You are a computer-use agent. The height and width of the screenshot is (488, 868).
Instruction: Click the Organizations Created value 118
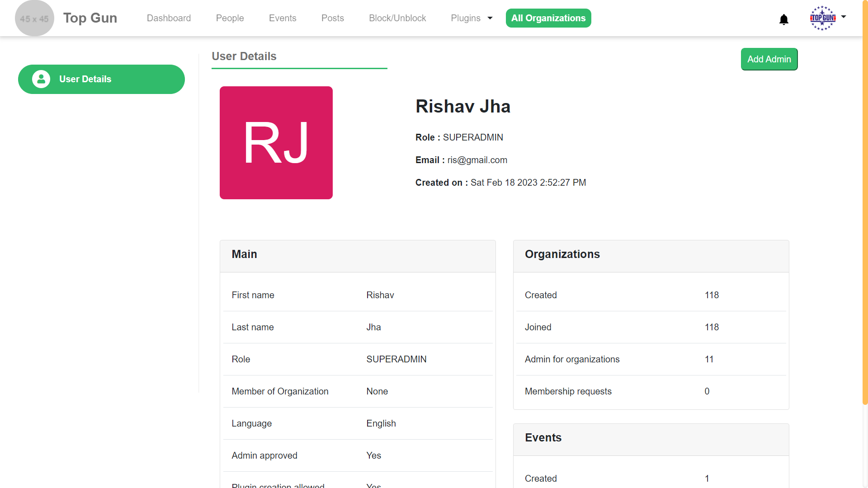(x=712, y=295)
